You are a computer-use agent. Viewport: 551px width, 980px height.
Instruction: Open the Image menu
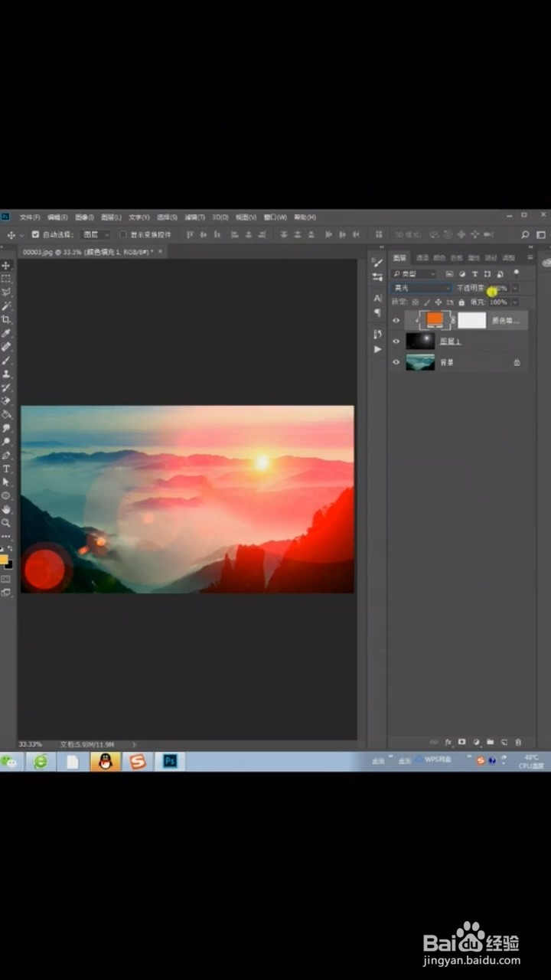click(x=84, y=217)
